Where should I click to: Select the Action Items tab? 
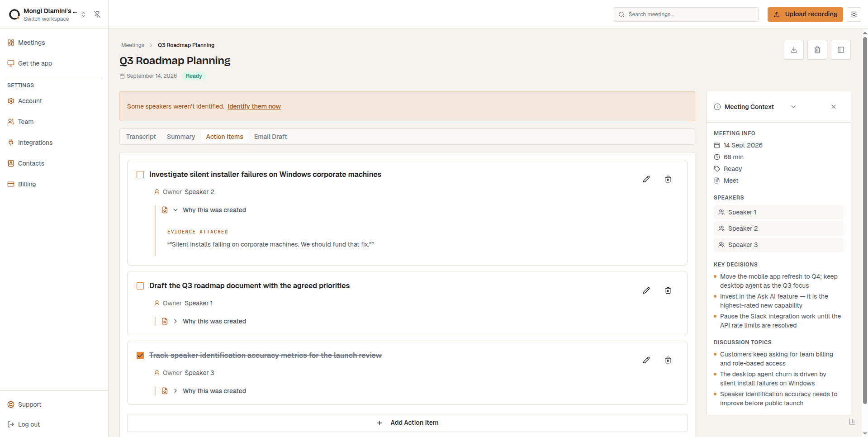(x=224, y=137)
